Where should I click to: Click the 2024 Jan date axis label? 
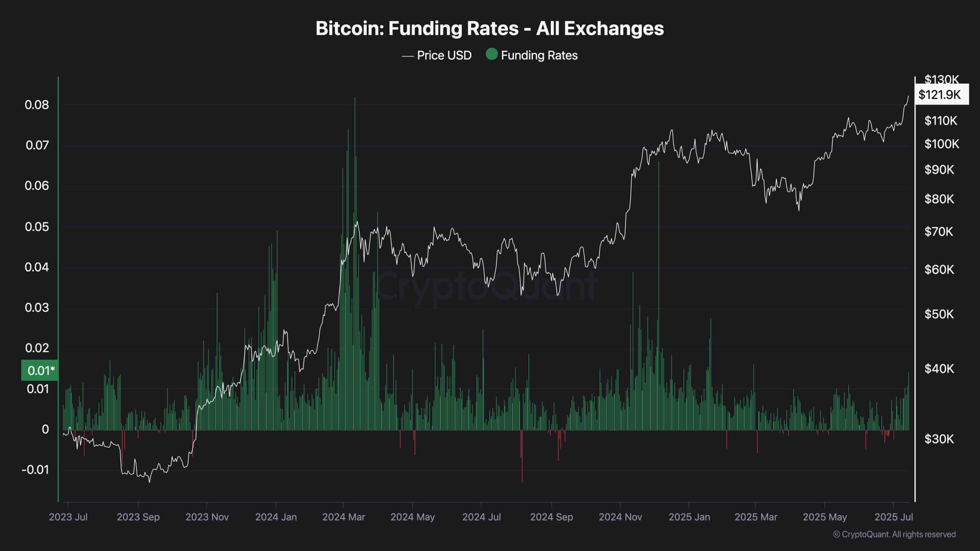point(276,517)
